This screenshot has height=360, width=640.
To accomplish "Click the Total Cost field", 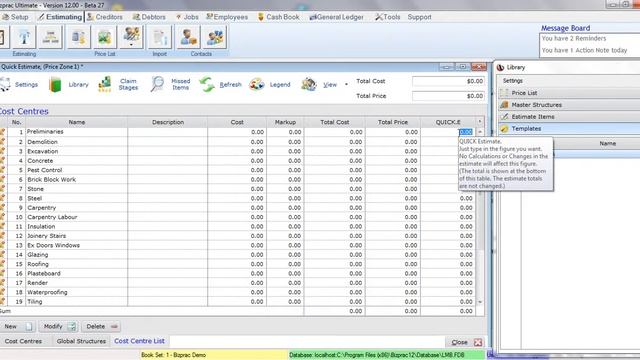I will [x=448, y=81].
